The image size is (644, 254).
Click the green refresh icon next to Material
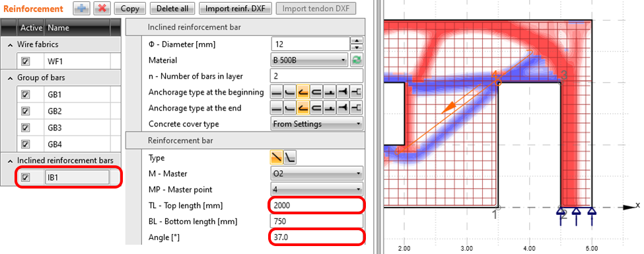click(357, 60)
